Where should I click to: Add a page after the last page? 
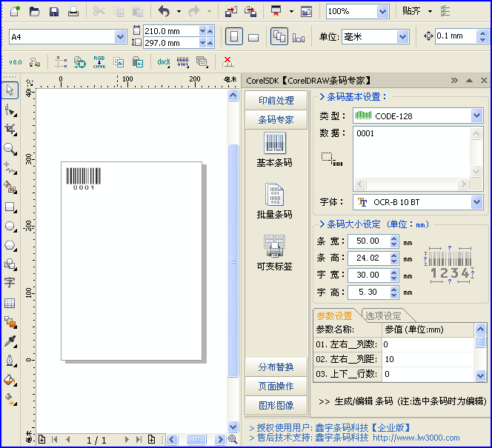point(152,440)
